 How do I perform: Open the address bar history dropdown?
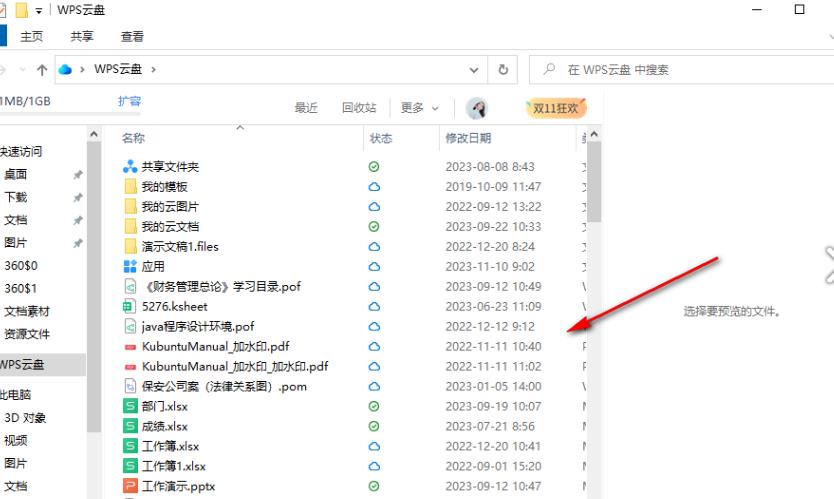473,70
